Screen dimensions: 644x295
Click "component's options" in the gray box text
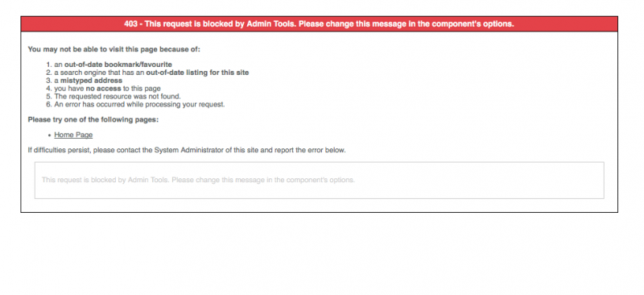320,181
